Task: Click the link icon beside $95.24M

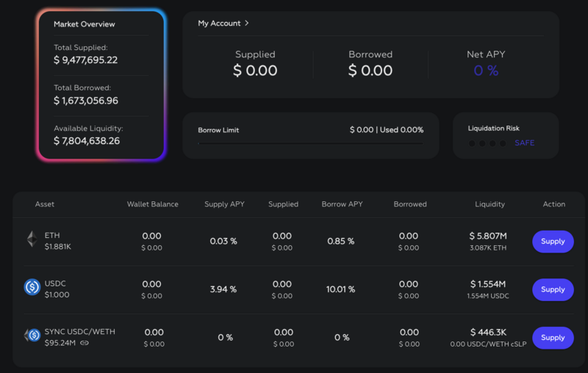Action: 85,343
